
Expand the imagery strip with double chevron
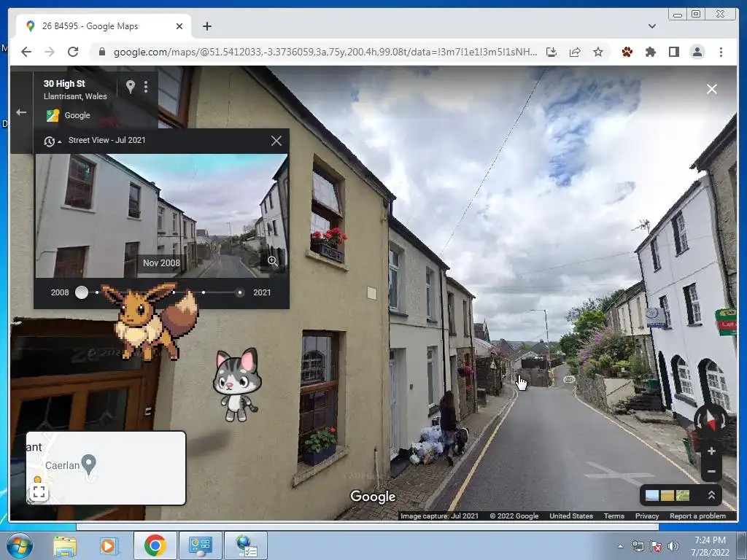[711, 495]
